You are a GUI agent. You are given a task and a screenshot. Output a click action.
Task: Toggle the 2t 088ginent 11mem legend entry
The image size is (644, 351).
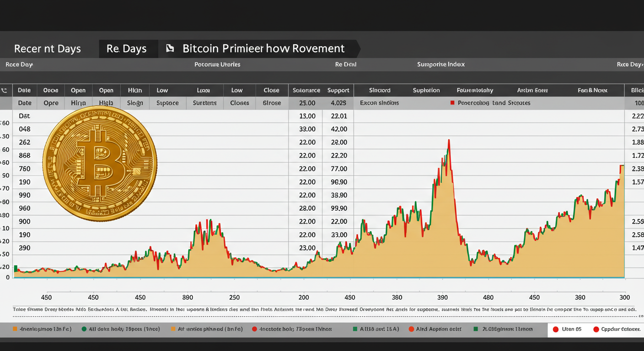(503, 329)
